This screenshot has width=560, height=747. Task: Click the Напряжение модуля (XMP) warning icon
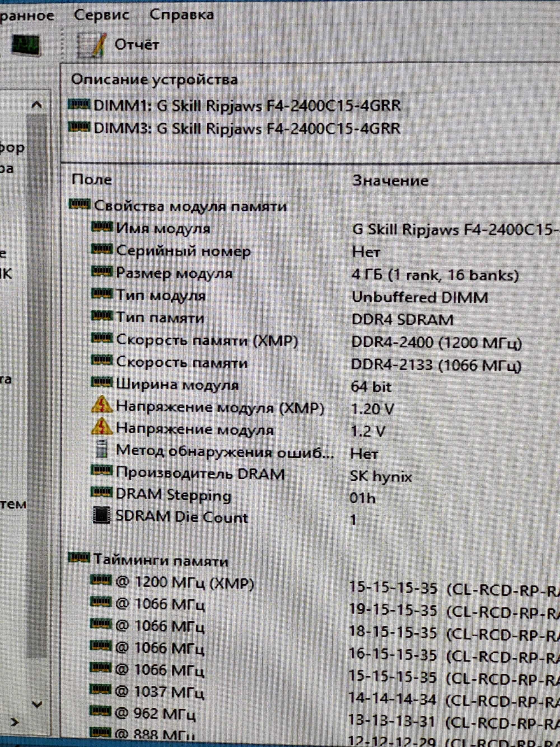102,405
